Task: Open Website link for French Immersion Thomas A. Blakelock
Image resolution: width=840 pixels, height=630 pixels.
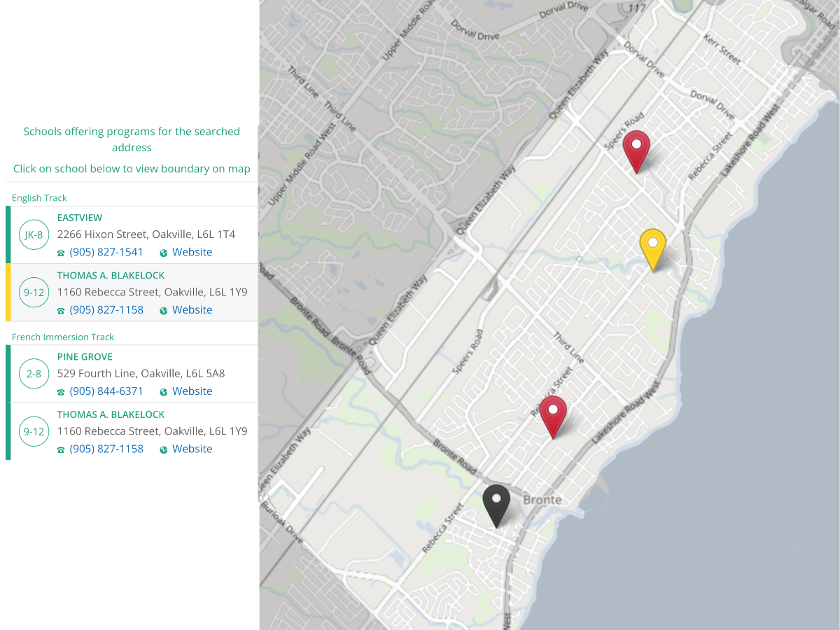Action: point(192,449)
